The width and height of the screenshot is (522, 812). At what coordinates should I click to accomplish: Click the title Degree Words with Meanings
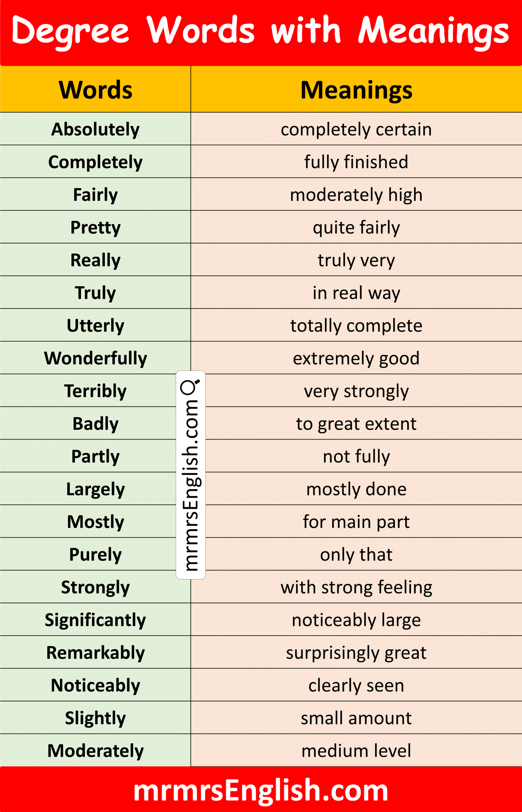point(261,31)
